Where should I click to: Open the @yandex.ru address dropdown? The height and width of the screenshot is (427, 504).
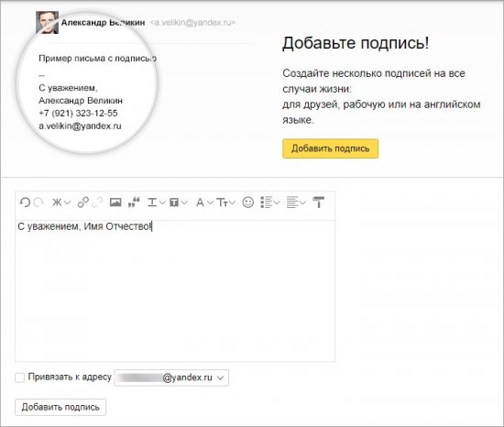(x=171, y=378)
